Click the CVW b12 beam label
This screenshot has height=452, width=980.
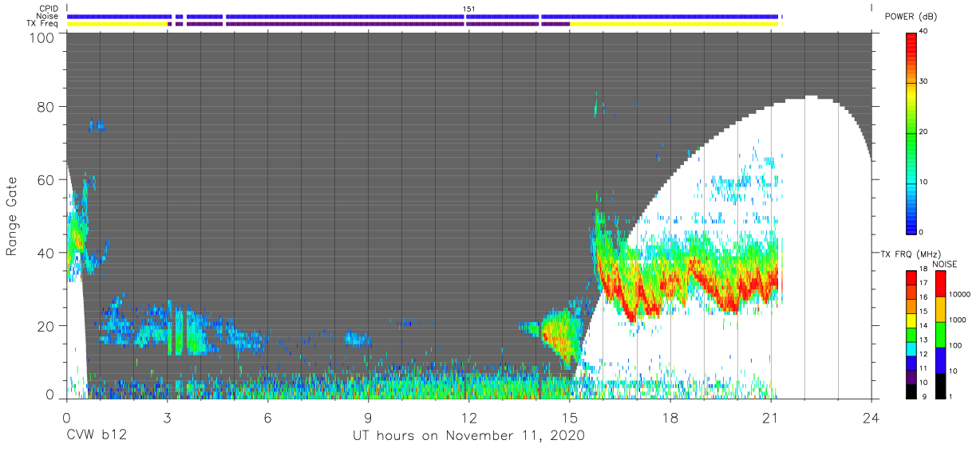pyautogui.click(x=97, y=435)
